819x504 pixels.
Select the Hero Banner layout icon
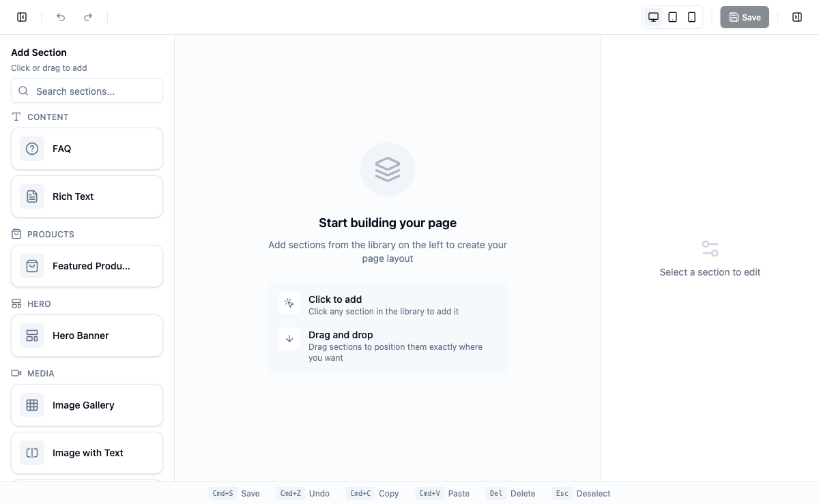[x=32, y=336]
